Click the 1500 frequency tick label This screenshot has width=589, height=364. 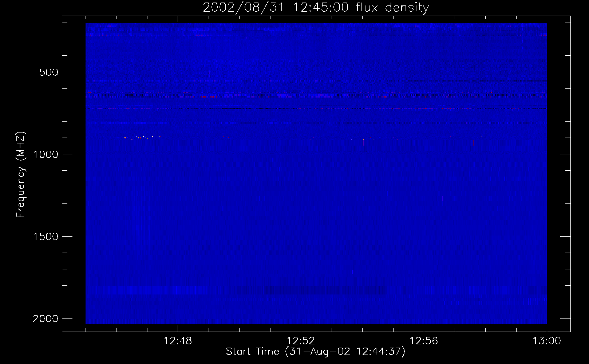click(46, 237)
